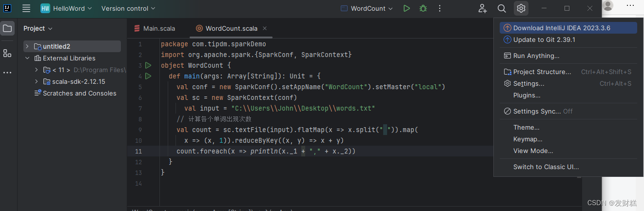
Task: Click the Download IntelliJ update arrow icon
Action: [x=507, y=28]
